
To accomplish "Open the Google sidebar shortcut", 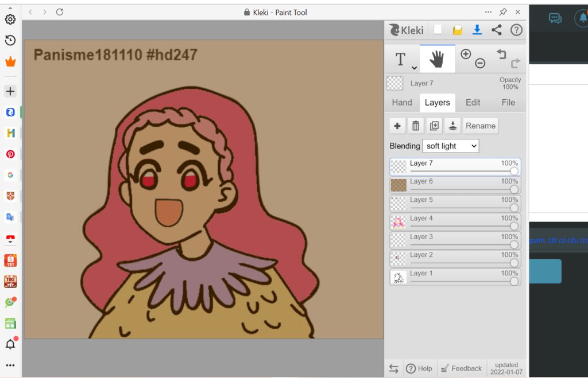I will (x=10, y=175).
